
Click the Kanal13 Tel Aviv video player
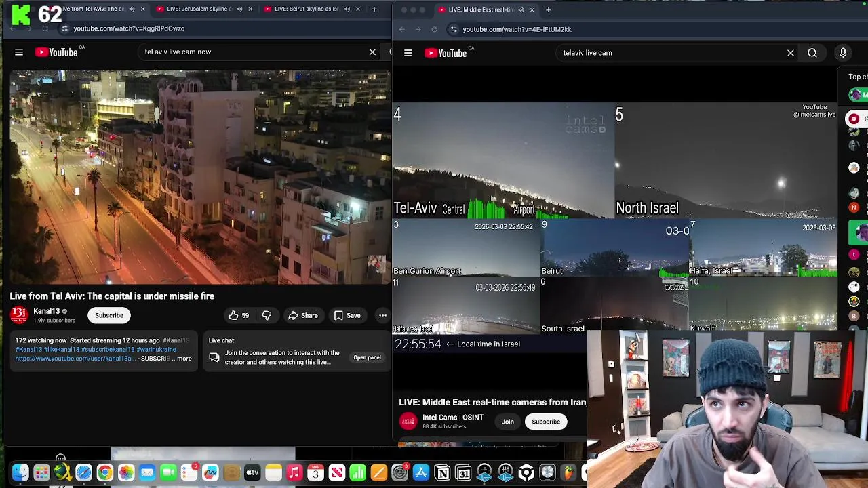(x=200, y=178)
